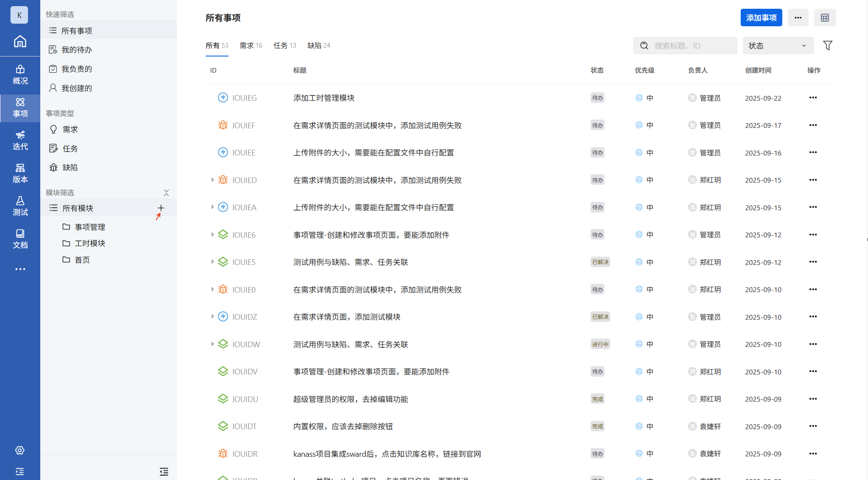Viewport: 868px width, 480px height.
Task: Switch to table view icon
Action: click(x=825, y=18)
